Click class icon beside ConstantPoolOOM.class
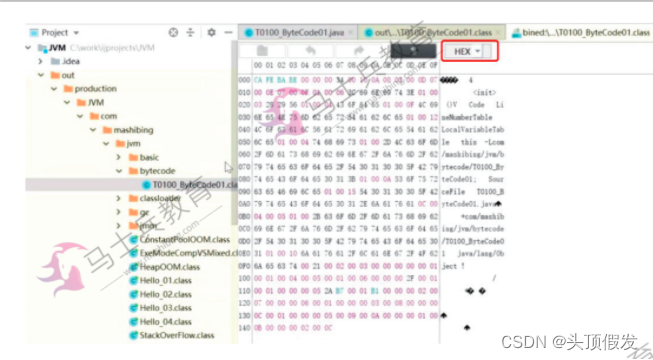653x360 pixels. (x=134, y=240)
